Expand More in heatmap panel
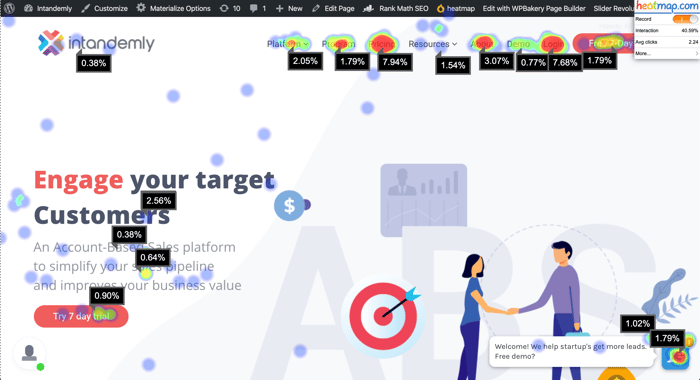This screenshot has width=700, height=380. pyautogui.click(x=666, y=53)
